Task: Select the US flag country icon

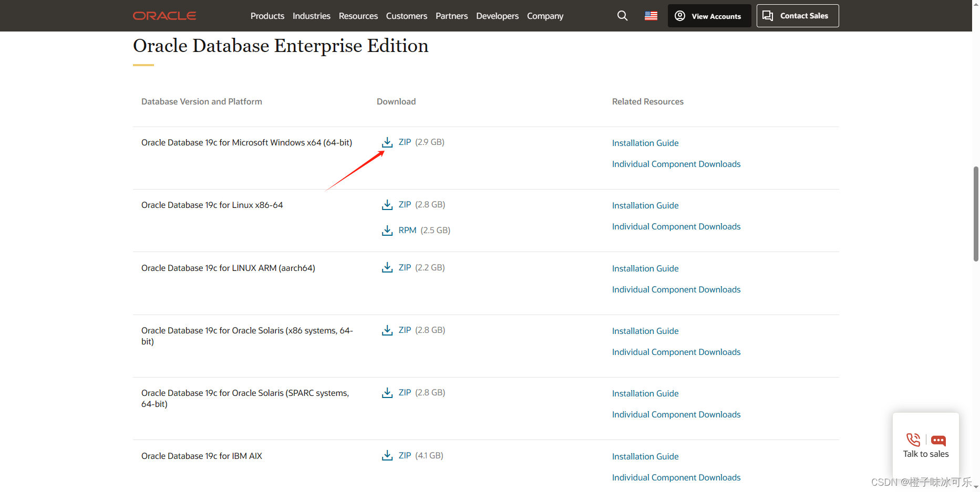Action: click(x=651, y=16)
